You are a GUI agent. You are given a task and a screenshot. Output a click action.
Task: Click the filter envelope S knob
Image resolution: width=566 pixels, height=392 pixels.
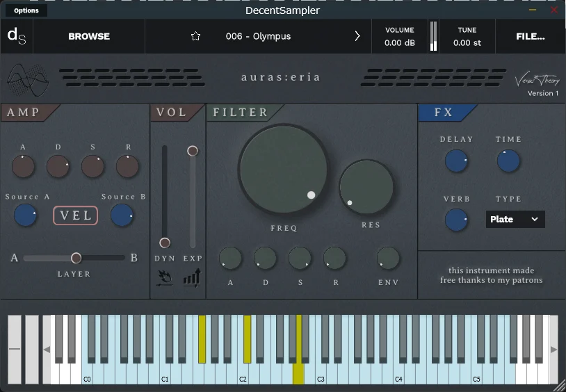pos(300,259)
